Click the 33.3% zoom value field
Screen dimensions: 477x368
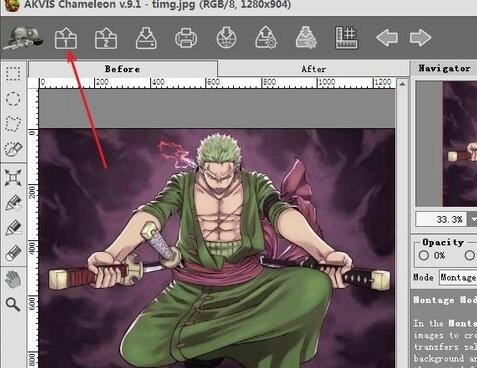[442, 219]
